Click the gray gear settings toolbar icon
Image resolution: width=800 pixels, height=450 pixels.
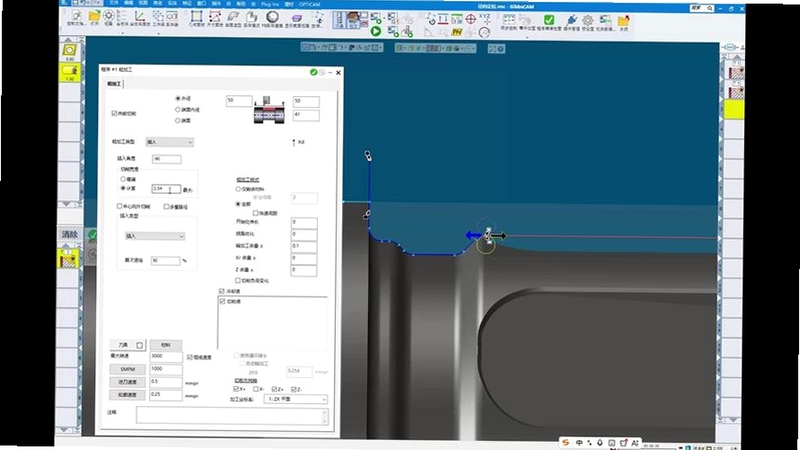tap(588, 20)
